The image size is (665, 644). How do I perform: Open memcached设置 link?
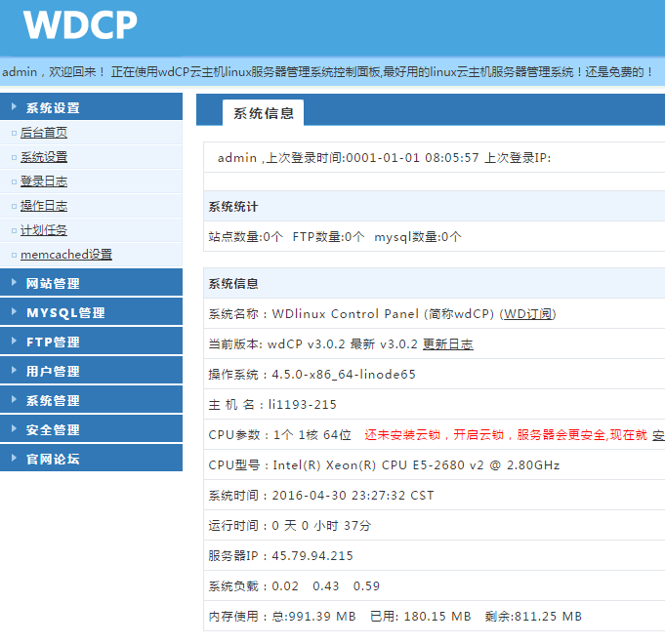click(66, 255)
